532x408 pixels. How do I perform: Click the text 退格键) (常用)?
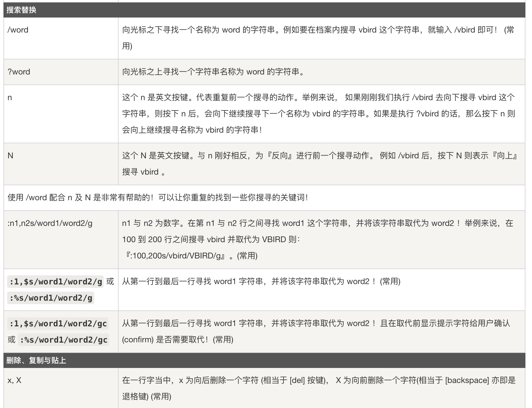(147, 397)
